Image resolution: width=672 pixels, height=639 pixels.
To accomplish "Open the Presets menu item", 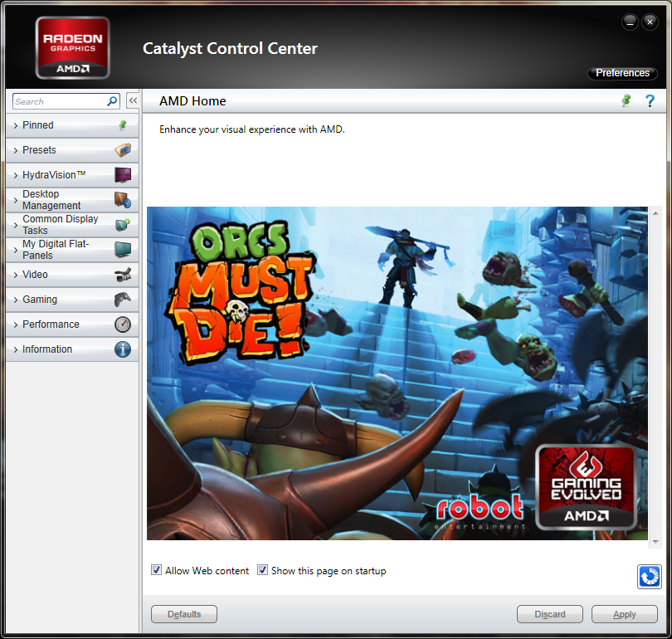I will 72,150.
